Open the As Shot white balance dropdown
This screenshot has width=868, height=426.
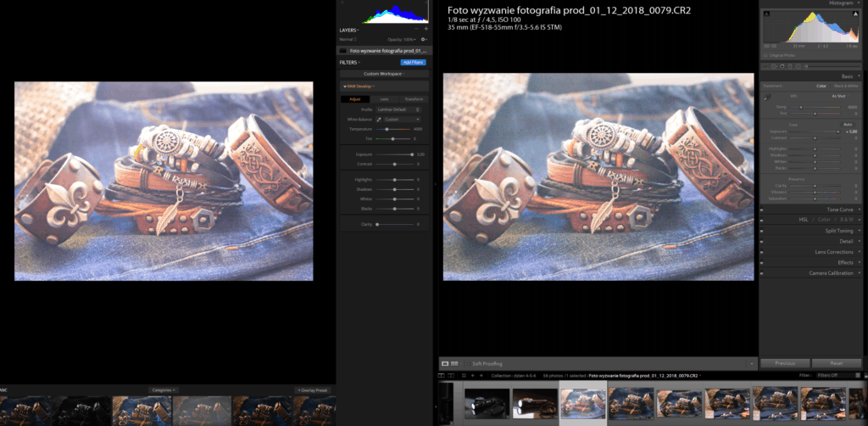[x=840, y=96]
